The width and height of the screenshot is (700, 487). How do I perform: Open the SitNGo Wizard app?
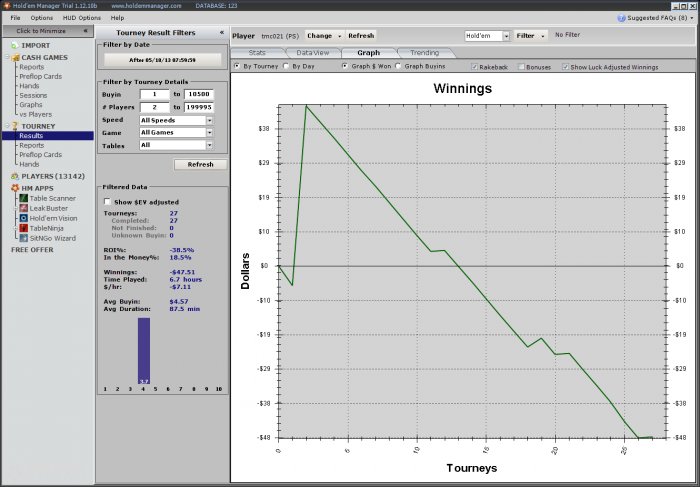(51, 238)
